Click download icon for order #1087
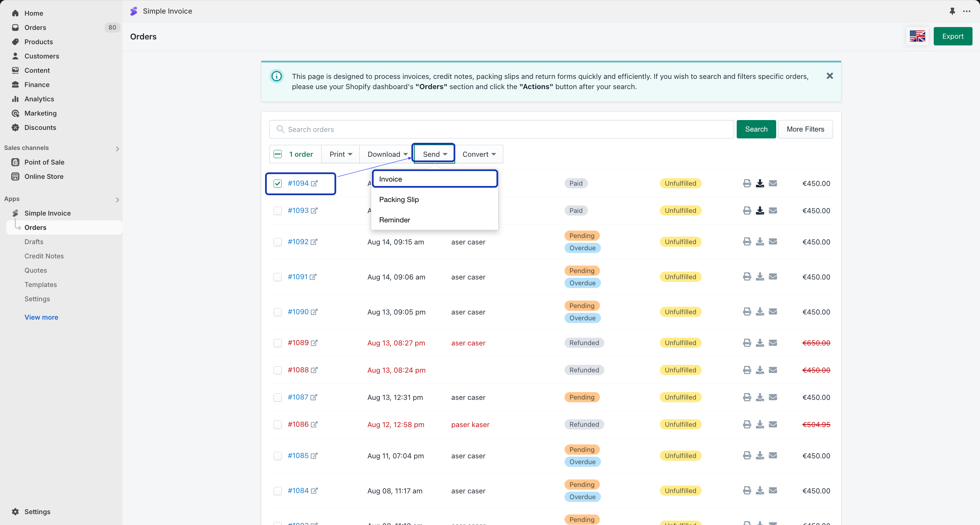The height and width of the screenshot is (525, 980). tap(760, 397)
